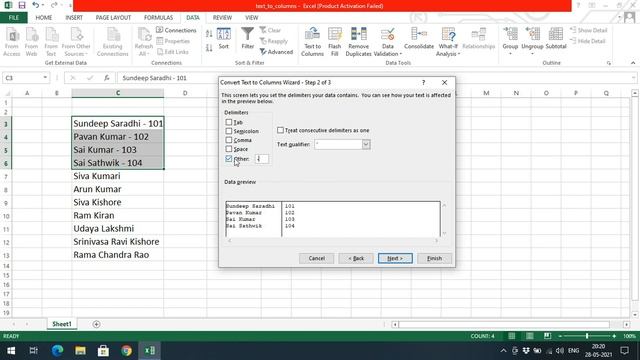Open the Text qualifier dropdown
Screen dimensions: 640x360
[366, 144]
